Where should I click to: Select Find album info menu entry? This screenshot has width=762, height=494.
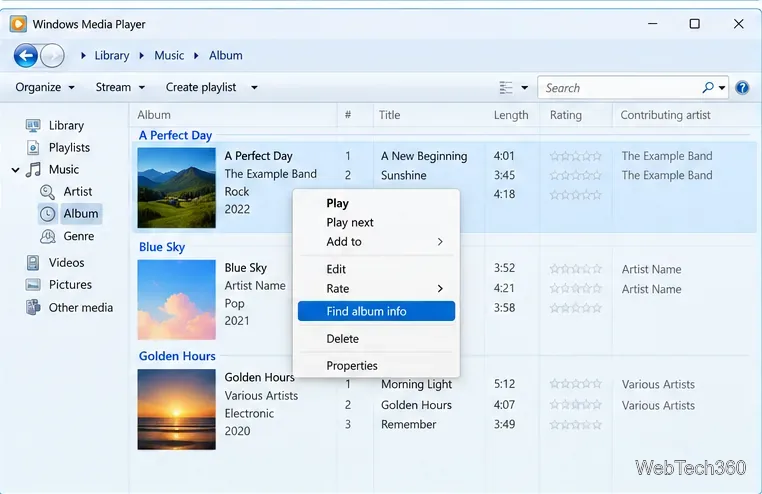[x=376, y=311]
